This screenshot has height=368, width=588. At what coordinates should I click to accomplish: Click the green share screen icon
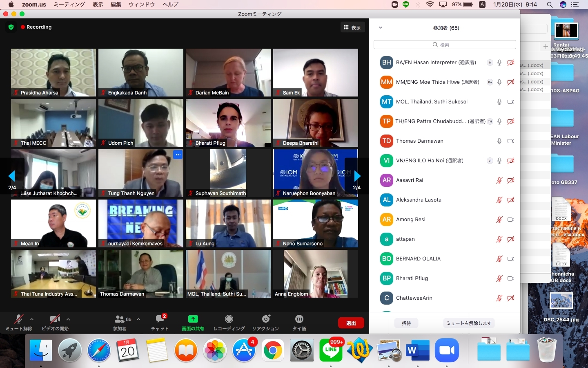point(193,319)
